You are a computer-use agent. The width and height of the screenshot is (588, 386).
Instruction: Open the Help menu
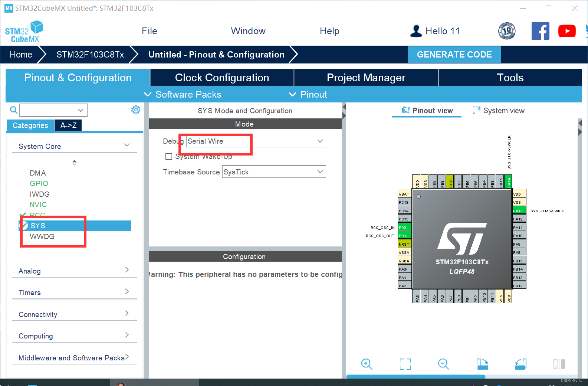pos(329,31)
